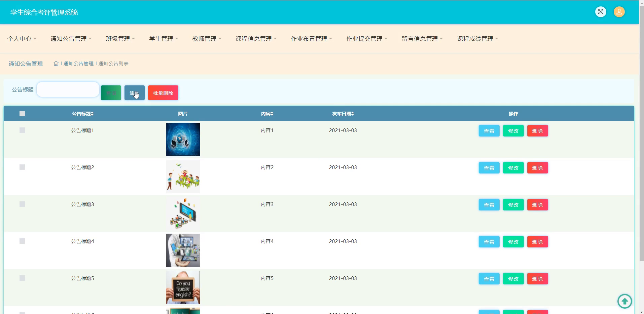
Task: Sort by 公告标题 column arrows
Action: click(92, 114)
